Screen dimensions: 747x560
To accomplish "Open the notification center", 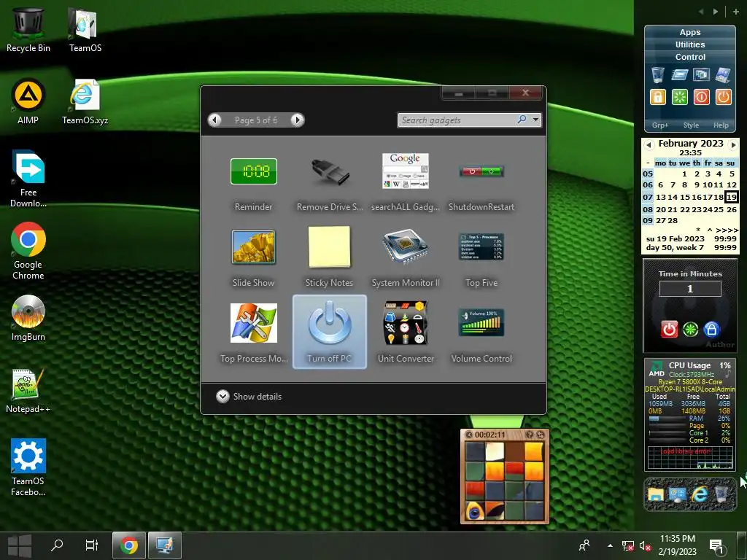I will [716, 545].
